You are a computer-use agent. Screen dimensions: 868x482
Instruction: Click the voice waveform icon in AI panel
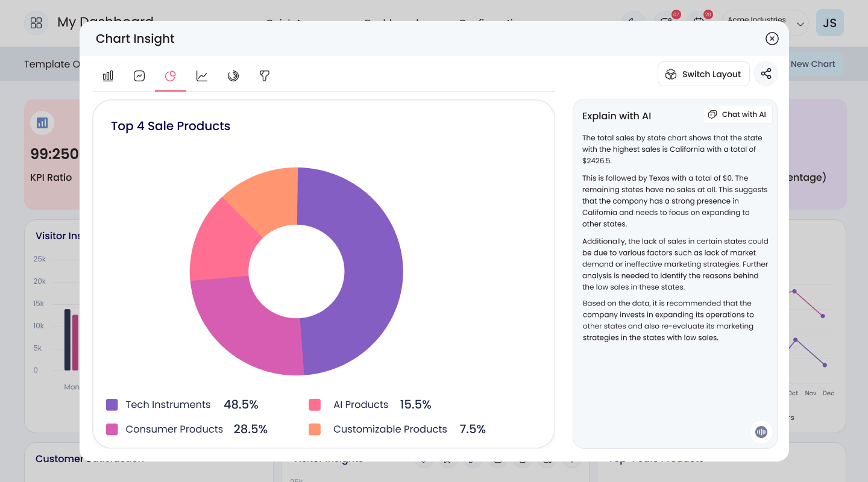[761, 432]
